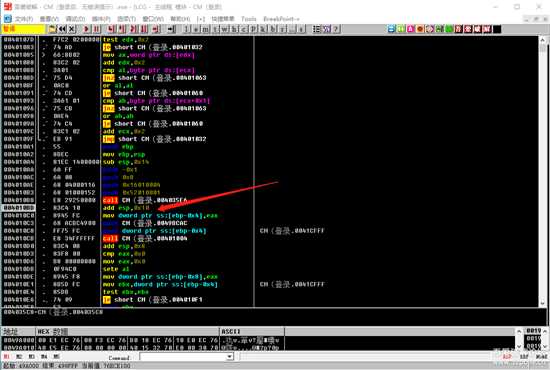Open the BreakPoint-> menu
The image size is (550, 370).
click(x=281, y=19)
